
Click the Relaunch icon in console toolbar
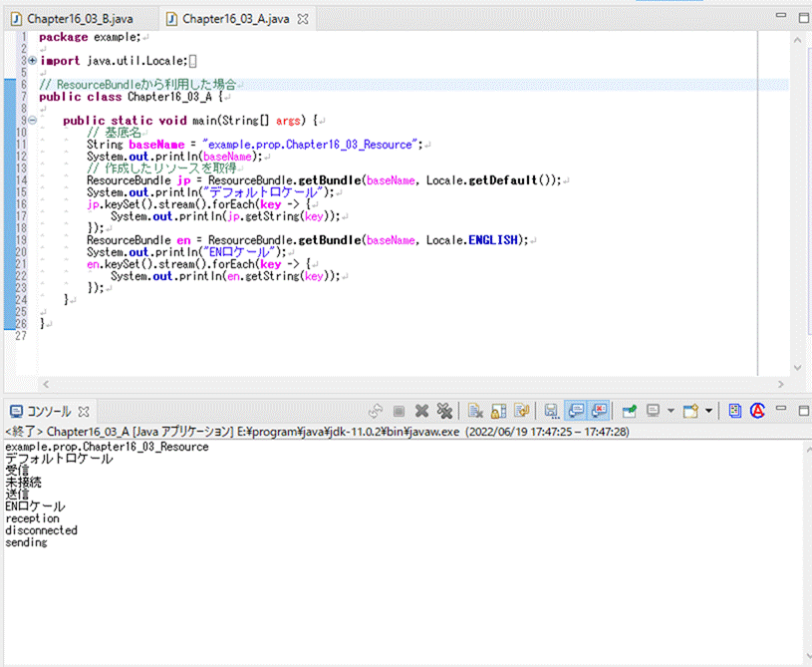click(376, 411)
